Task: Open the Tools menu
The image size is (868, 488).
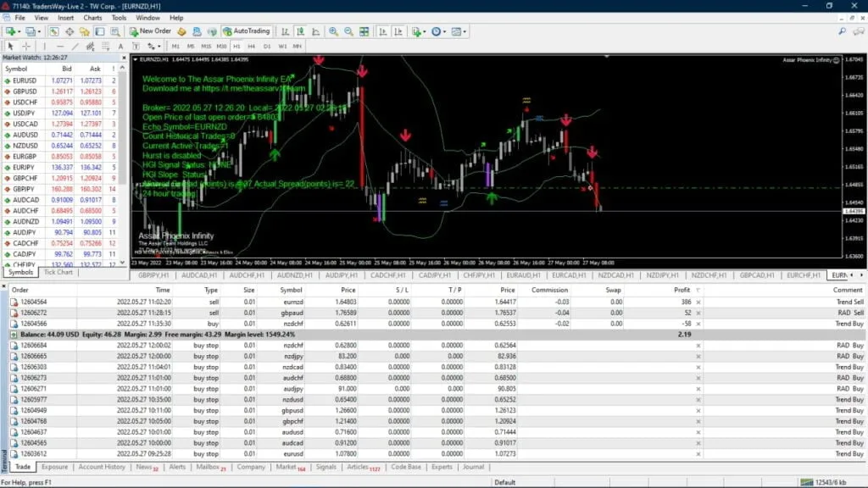Action: pyautogui.click(x=118, y=17)
